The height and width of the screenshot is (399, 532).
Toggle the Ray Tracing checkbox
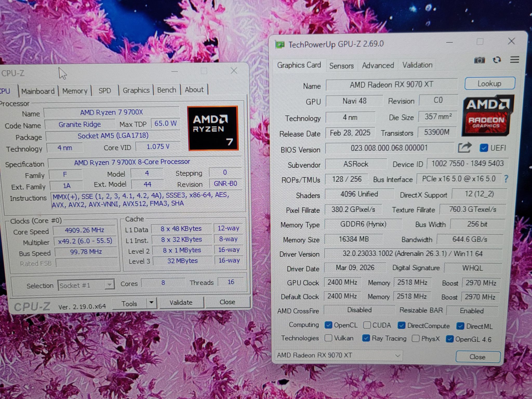366,338
